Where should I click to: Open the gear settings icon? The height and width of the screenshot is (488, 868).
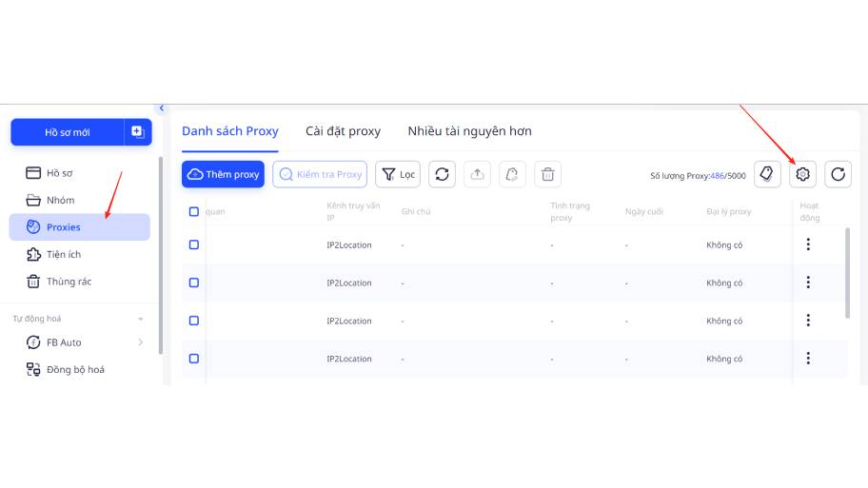802,174
